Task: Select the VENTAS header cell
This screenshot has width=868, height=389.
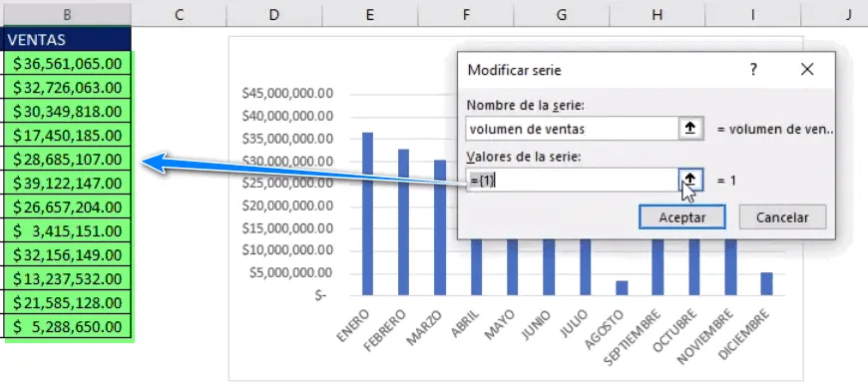Action: tap(67, 39)
